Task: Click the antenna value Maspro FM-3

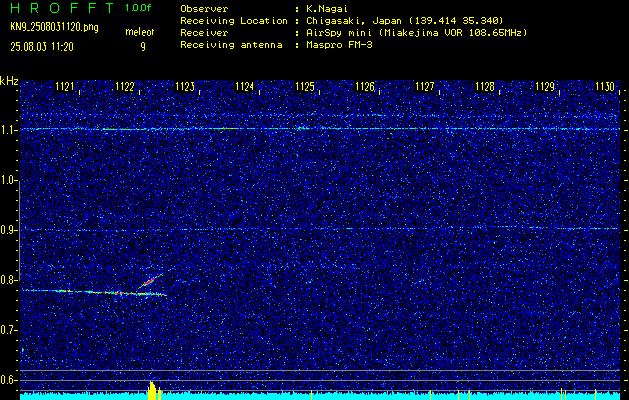Action: click(x=339, y=45)
